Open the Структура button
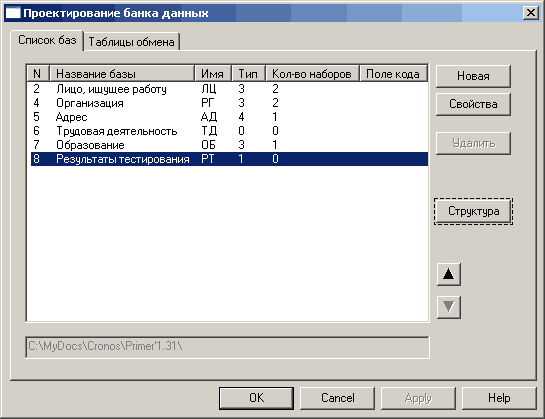This screenshot has width=545, height=419. tap(473, 211)
